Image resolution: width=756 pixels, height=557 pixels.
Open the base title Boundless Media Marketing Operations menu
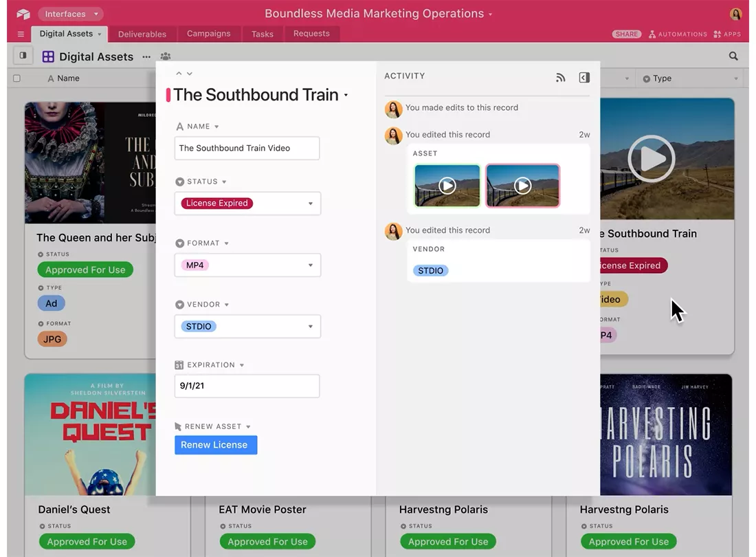point(379,14)
